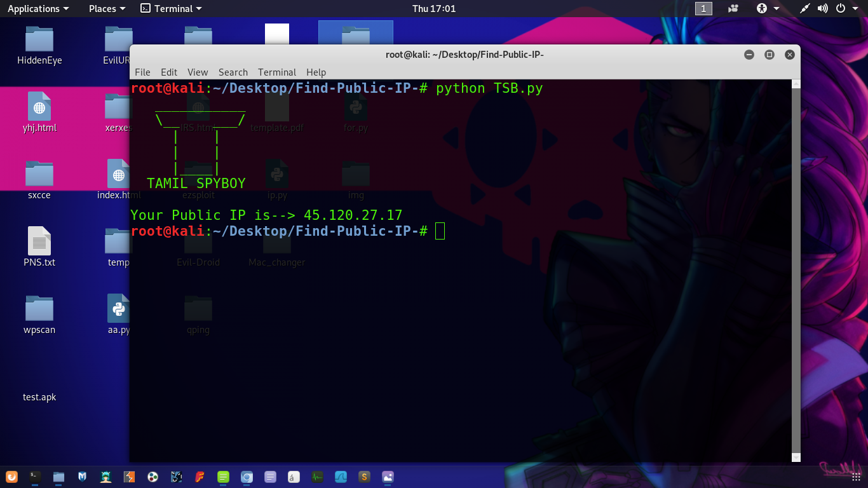
Task: Click the scrollbar down arrow
Action: pyautogui.click(x=796, y=457)
